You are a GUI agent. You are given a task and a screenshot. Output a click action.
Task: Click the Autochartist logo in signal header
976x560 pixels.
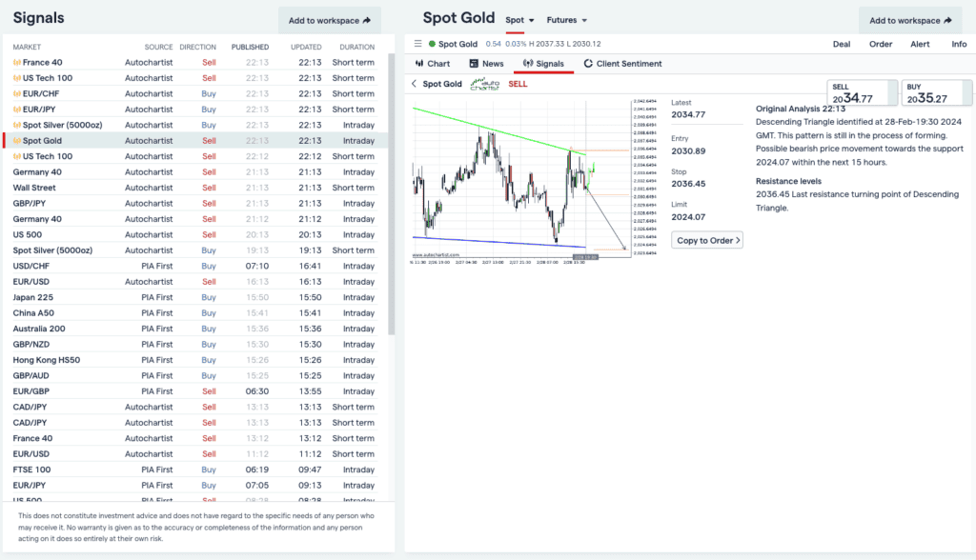(485, 84)
